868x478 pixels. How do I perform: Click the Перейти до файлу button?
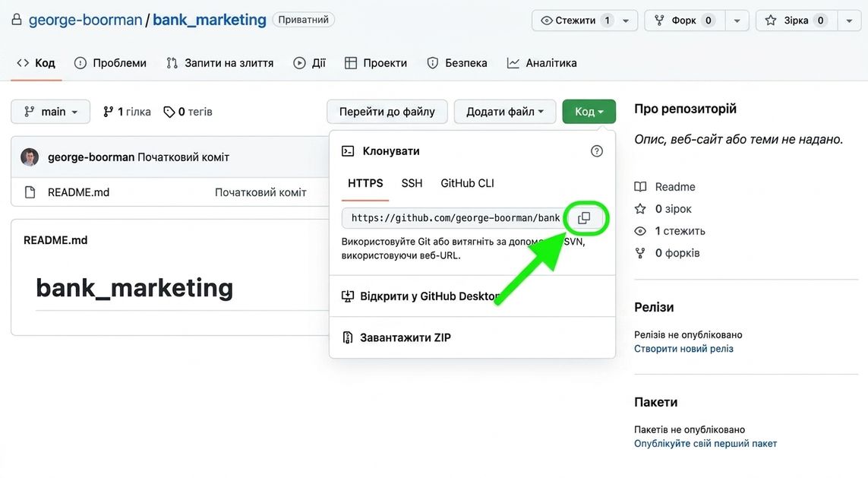point(387,112)
